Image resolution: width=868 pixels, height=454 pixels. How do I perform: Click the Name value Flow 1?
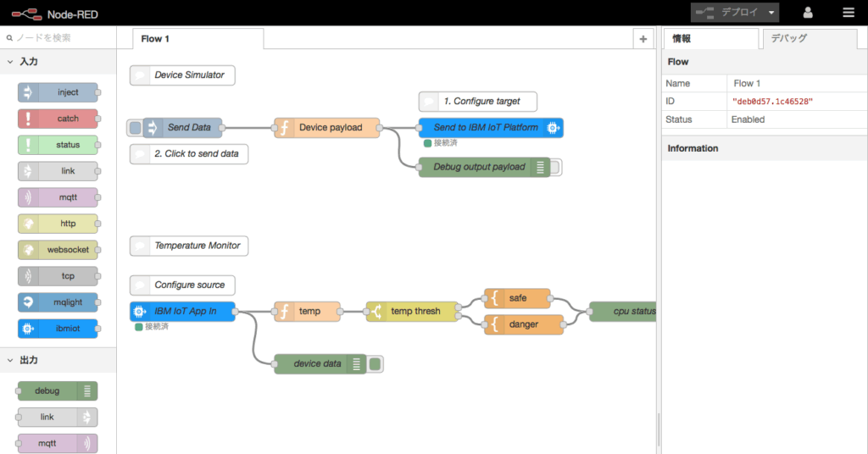[747, 84]
